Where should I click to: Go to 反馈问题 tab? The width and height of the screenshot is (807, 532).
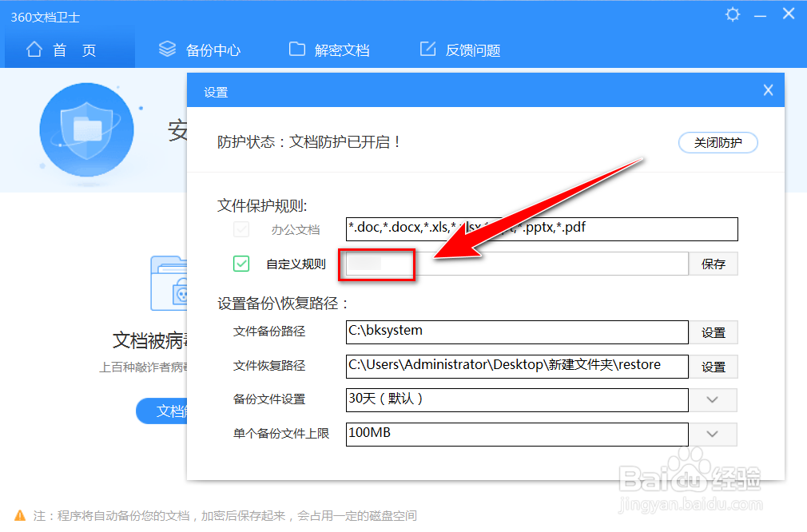460,50
